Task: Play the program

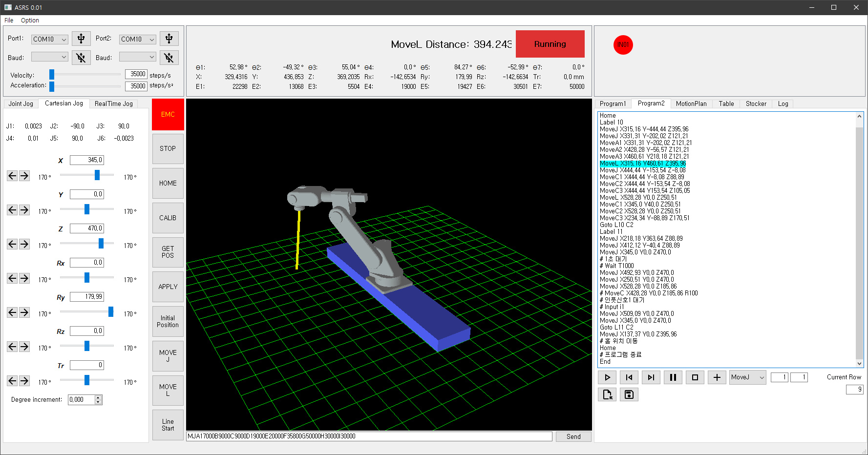Action: (x=607, y=377)
